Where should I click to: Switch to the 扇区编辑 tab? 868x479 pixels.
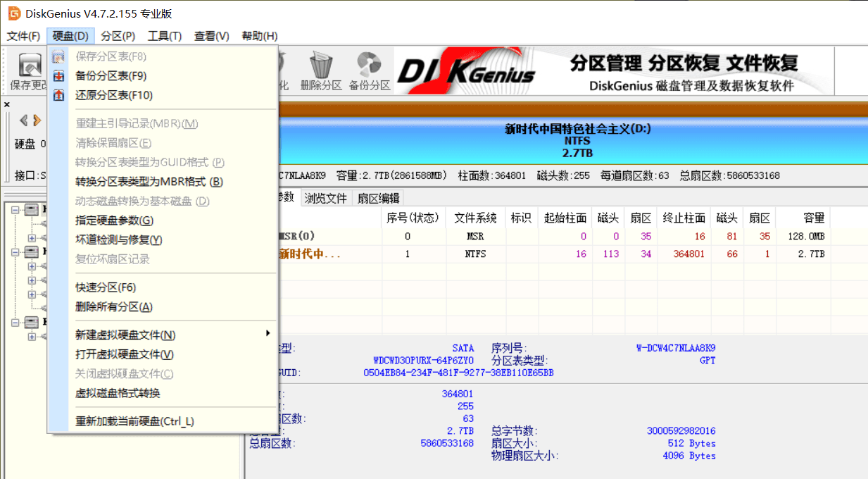(378, 199)
